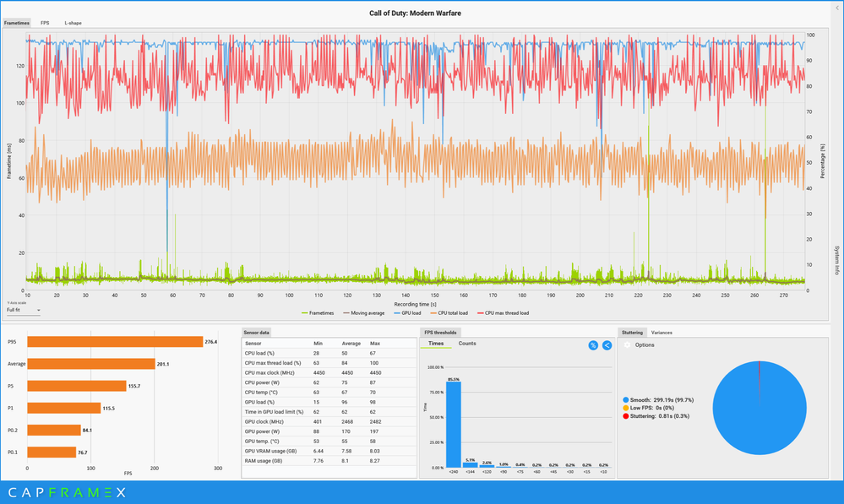Click the Smooth: 299.19s (99.7%) legend entry
The height and width of the screenshot is (504, 844).
658,400
